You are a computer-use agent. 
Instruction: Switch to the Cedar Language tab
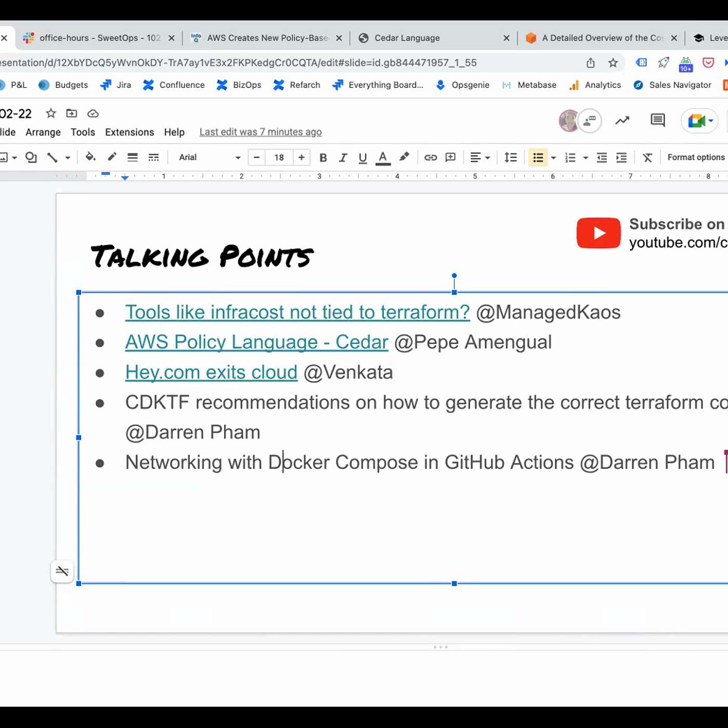coord(407,38)
